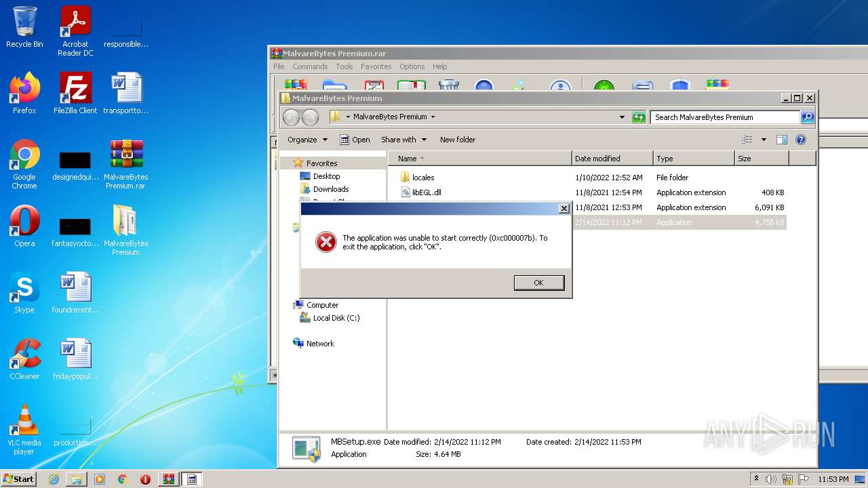The image size is (868, 488).
Task: Open WinRAR File menu
Action: (x=279, y=66)
